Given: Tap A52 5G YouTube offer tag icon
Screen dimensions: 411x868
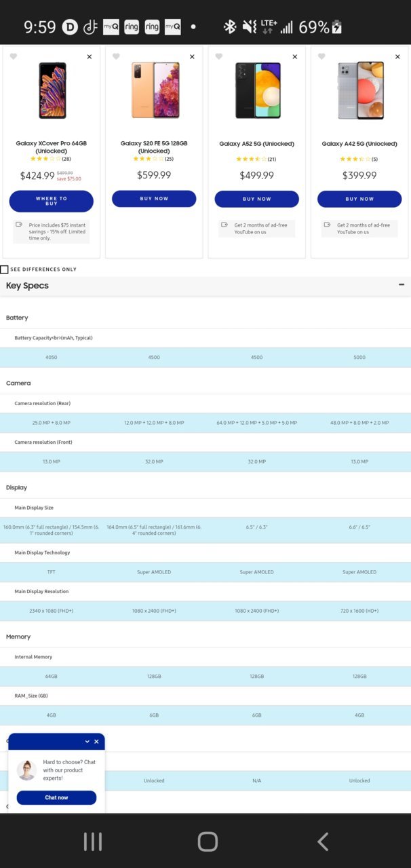Looking at the screenshot, I should (x=224, y=225).
